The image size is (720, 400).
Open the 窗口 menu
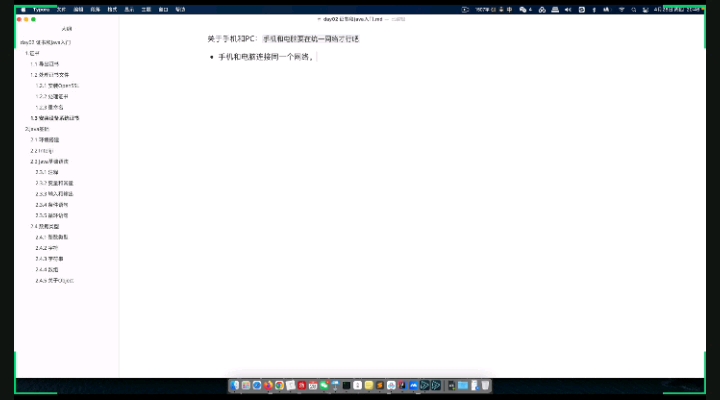coord(163,10)
